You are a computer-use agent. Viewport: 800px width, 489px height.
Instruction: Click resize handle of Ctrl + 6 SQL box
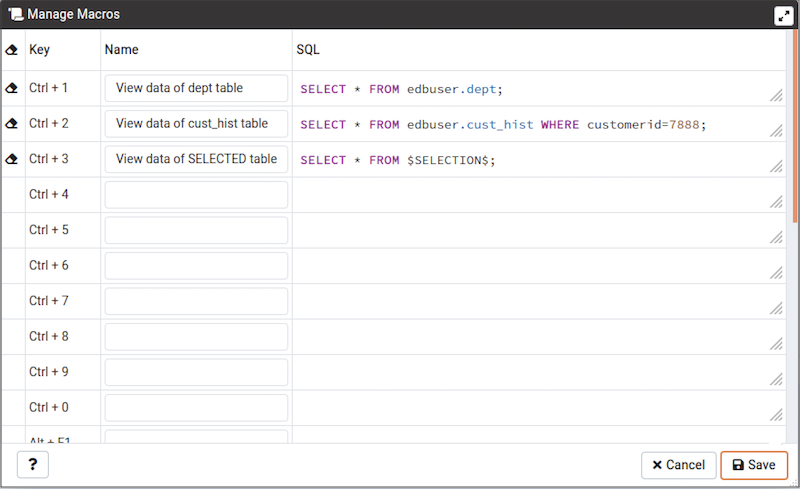(776, 273)
